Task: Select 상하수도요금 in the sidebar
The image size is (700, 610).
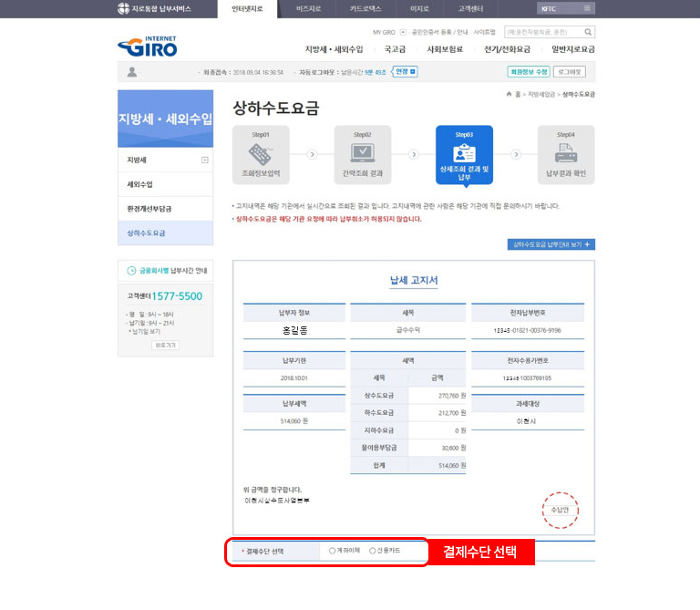Action: 165,233
